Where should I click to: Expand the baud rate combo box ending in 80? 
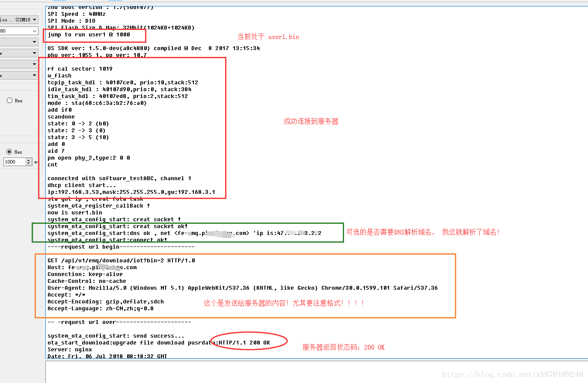(x=19, y=31)
